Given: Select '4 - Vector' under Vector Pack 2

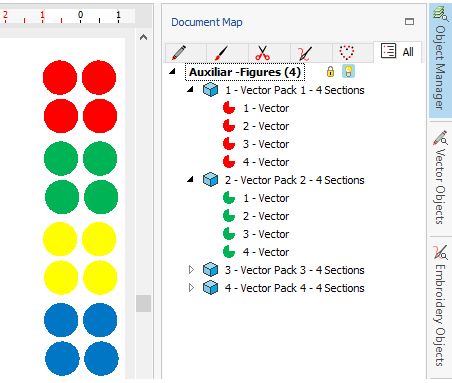Looking at the screenshot, I should click(266, 252).
